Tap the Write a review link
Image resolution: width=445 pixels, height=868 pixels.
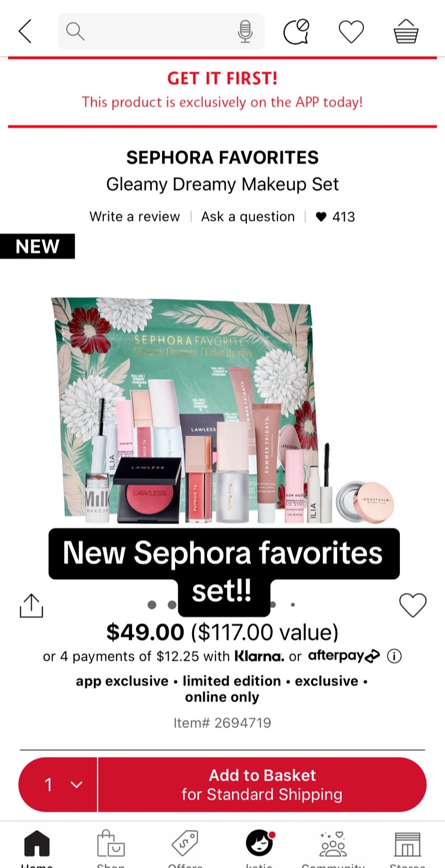134,217
